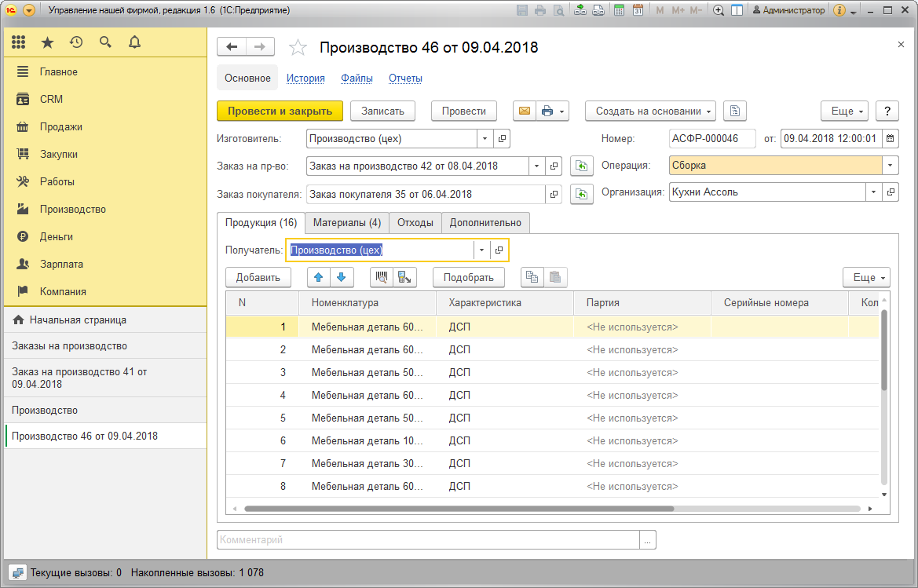Click the performance indicator icon in the status bar
The width and height of the screenshot is (918, 588).
[18, 573]
